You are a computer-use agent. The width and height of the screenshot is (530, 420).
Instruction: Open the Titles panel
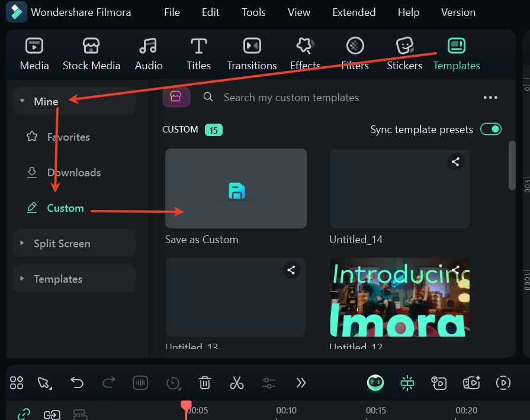click(198, 54)
